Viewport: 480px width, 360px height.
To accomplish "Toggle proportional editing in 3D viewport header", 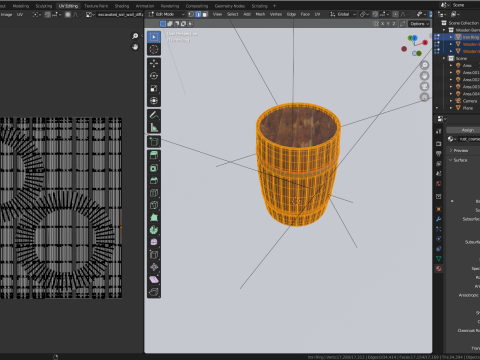I will (395, 14).
